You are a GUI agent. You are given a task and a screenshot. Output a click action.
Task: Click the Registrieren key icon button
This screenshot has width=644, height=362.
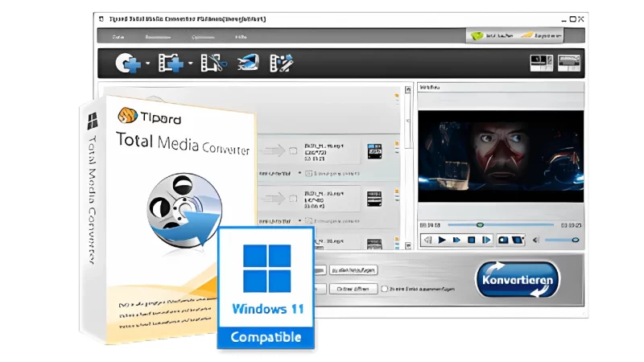pos(541,35)
